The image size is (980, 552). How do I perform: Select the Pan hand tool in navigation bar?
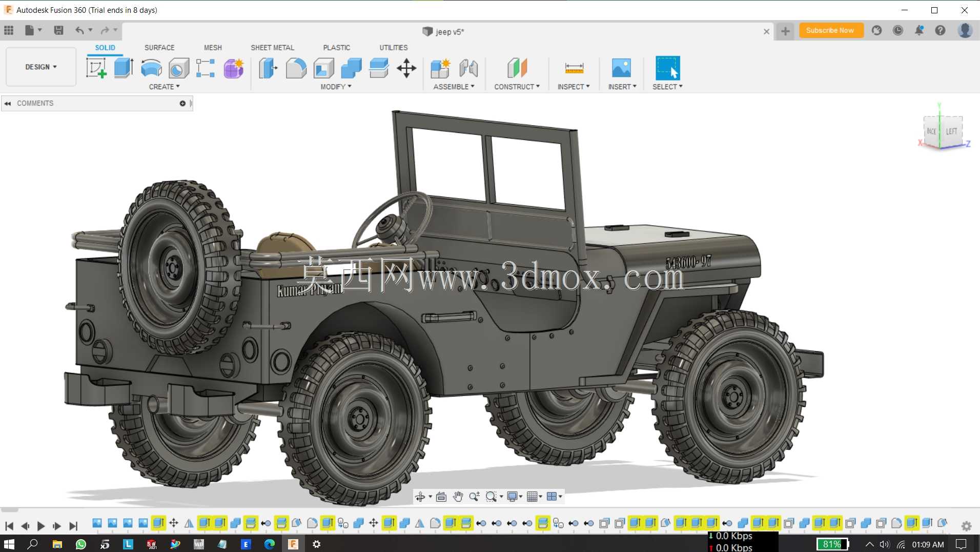pyautogui.click(x=458, y=496)
